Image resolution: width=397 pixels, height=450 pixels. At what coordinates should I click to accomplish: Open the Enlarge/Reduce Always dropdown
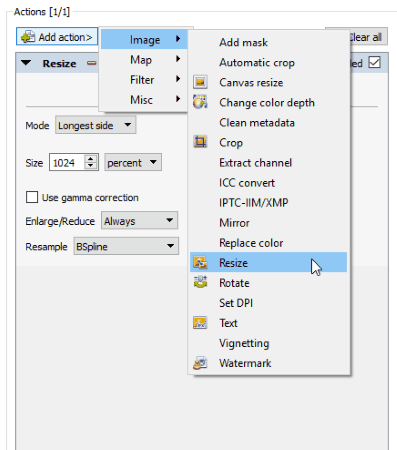140,220
